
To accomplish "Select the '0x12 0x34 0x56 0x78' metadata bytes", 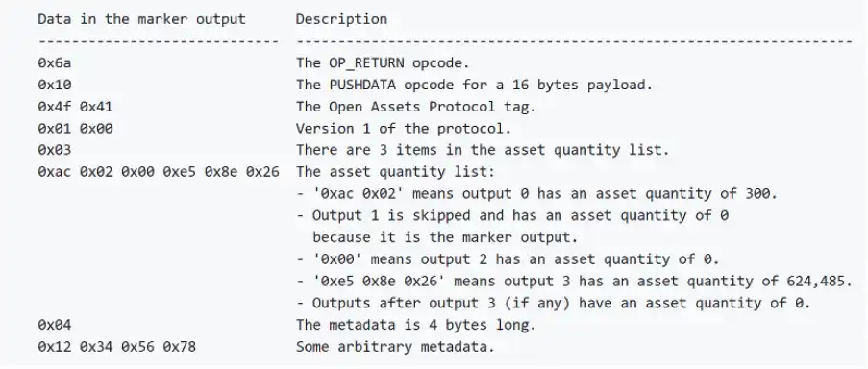I will pyautogui.click(x=117, y=347).
